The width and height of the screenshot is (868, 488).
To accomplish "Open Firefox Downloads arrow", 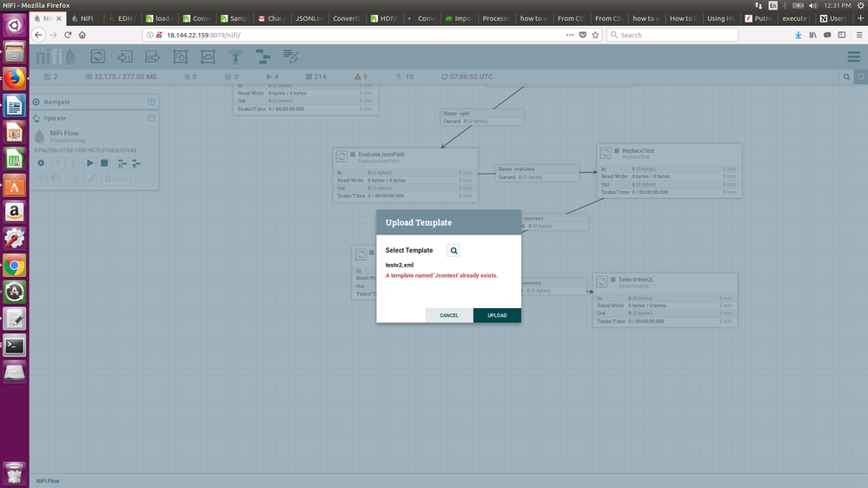I will pos(798,35).
